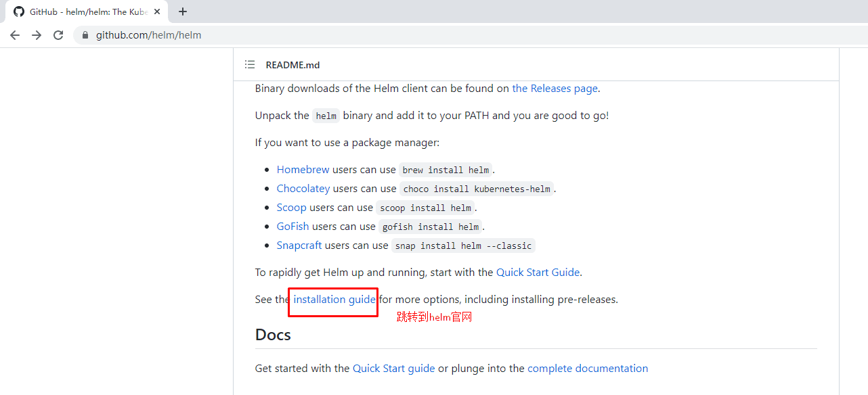Image resolution: width=868 pixels, height=395 pixels.
Task: Click the README.md file name
Action: point(292,65)
